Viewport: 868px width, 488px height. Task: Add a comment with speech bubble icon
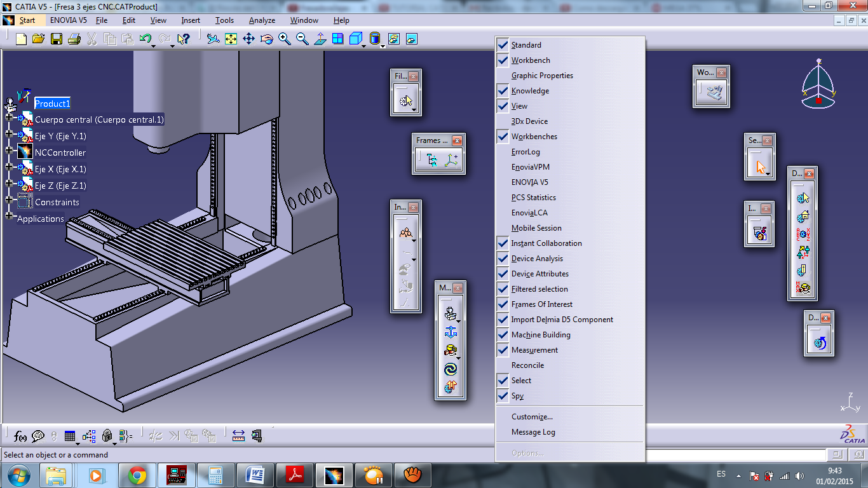(x=38, y=436)
